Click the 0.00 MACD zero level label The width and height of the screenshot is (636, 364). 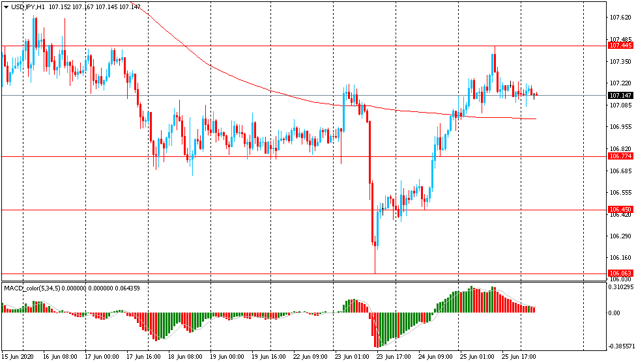pos(615,313)
